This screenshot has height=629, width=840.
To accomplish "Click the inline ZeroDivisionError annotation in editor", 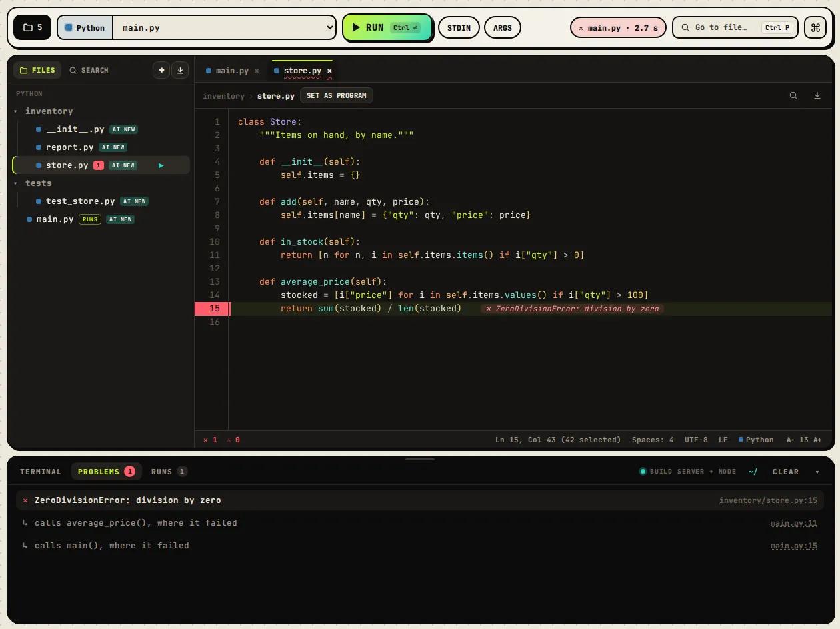I will click(x=573, y=309).
